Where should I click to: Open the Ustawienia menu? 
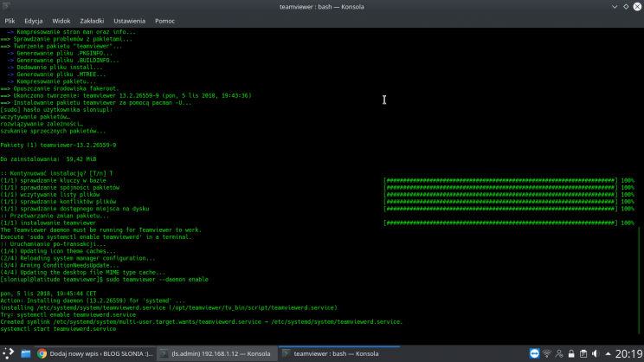click(x=130, y=19)
